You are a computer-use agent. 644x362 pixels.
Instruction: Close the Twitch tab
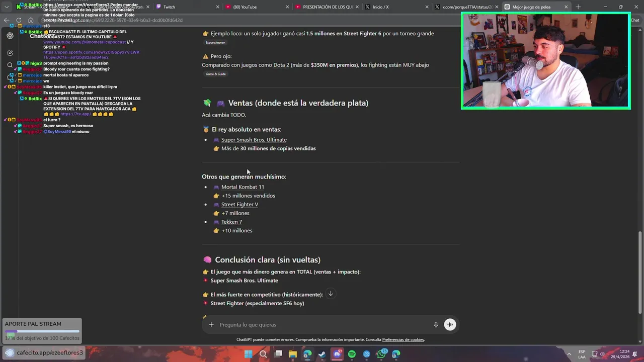218,7
